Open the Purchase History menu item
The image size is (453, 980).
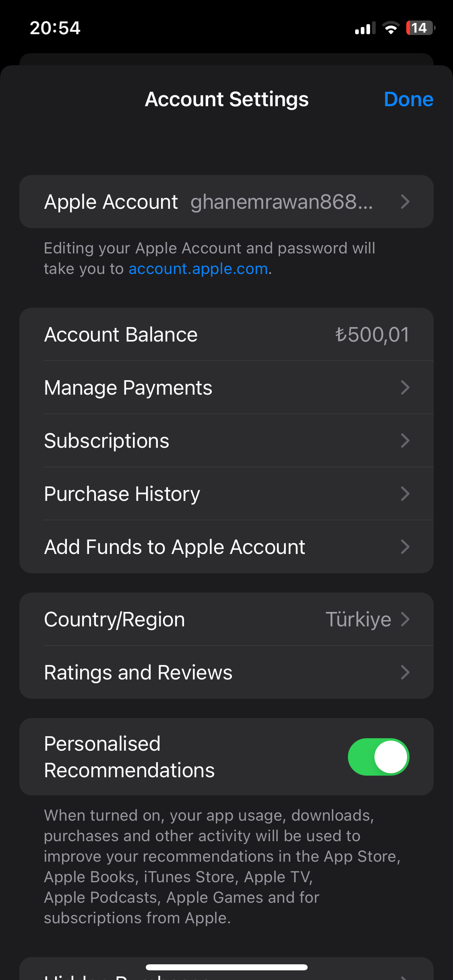pos(122,494)
